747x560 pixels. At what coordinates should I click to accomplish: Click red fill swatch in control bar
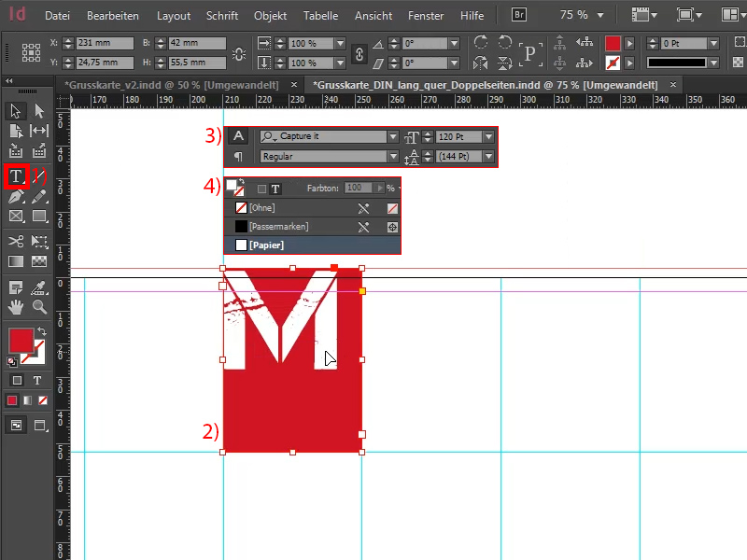click(613, 43)
